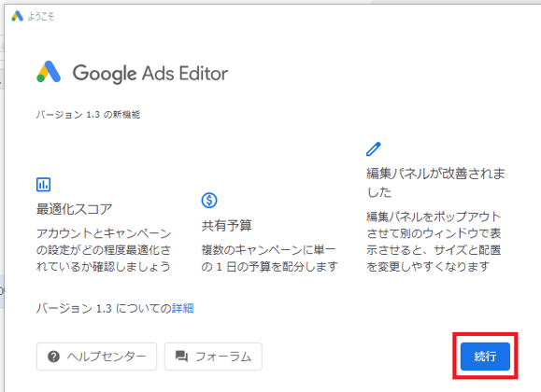
Task: Click the blue pencil edit panel icon
Action: click(x=374, y=149)
